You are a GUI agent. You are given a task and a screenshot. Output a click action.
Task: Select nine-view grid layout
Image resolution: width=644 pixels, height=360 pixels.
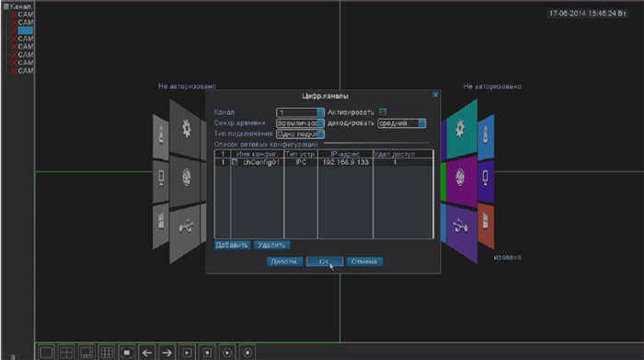click(107, 353)
